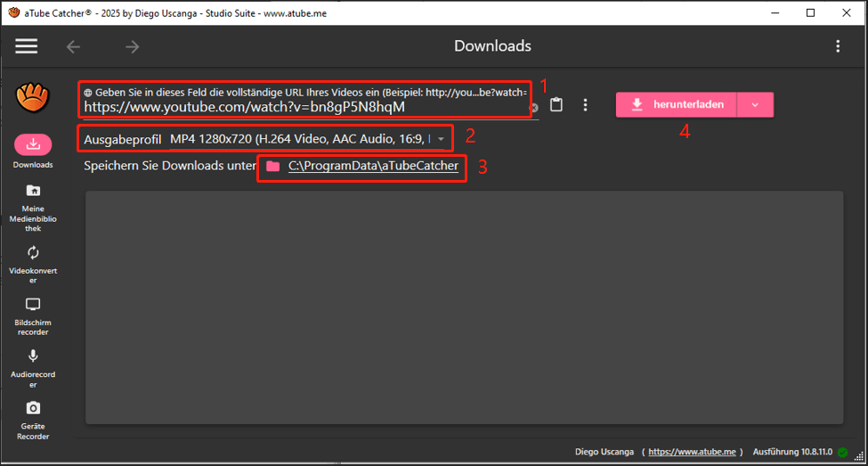Open the C:\ProgramData\aTubeCatcher folder link
The height and width of the screenshot is (466, 868).
pyautogui.click(x=373, y=166)
